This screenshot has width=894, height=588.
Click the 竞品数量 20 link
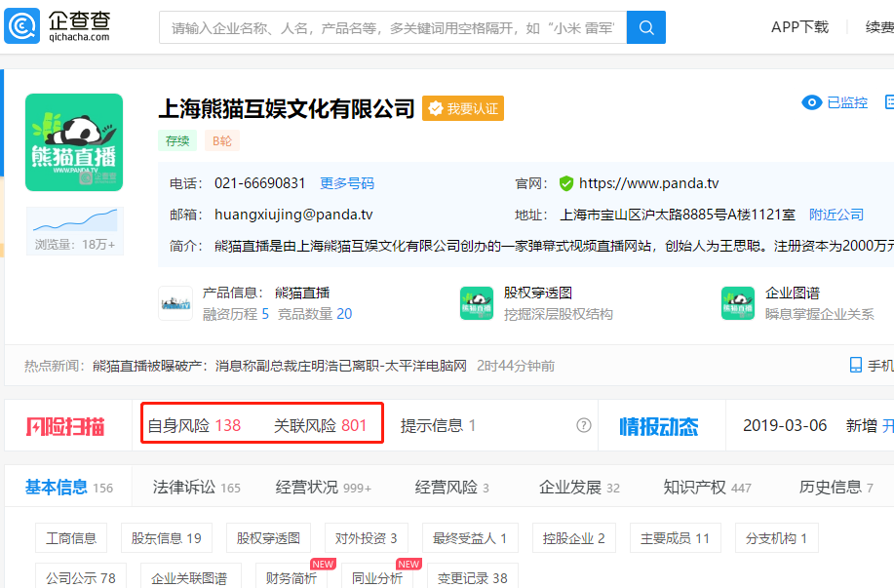[x=315, y=314]
